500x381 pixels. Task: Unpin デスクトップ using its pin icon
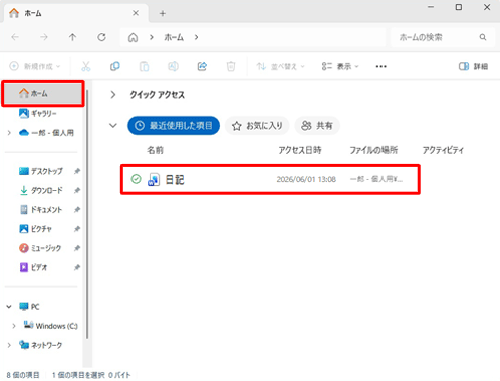(x=77, y=171)
